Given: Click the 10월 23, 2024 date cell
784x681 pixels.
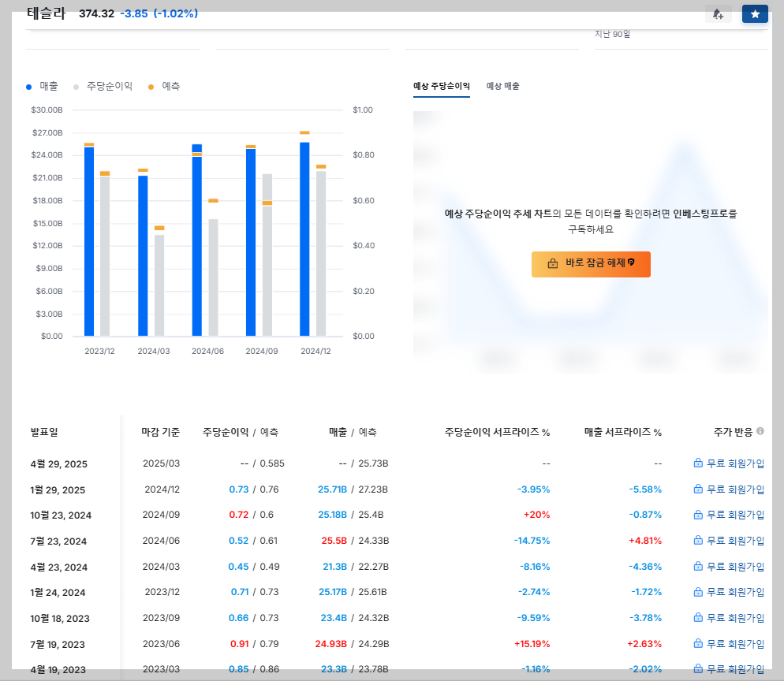Looking at the screenshot, I should (x=61, y=515).
